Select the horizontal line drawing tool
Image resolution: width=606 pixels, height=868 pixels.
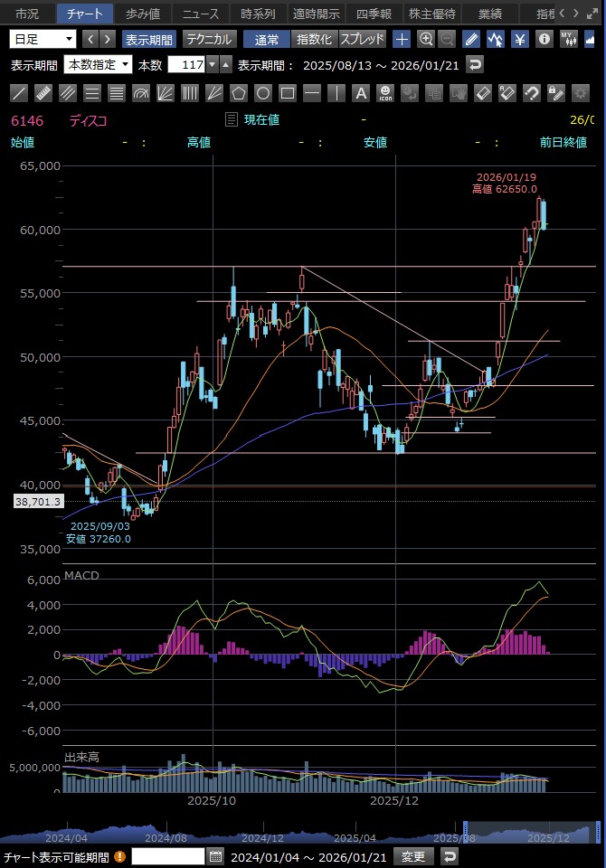pyautogui.click(x=312, y=93)
